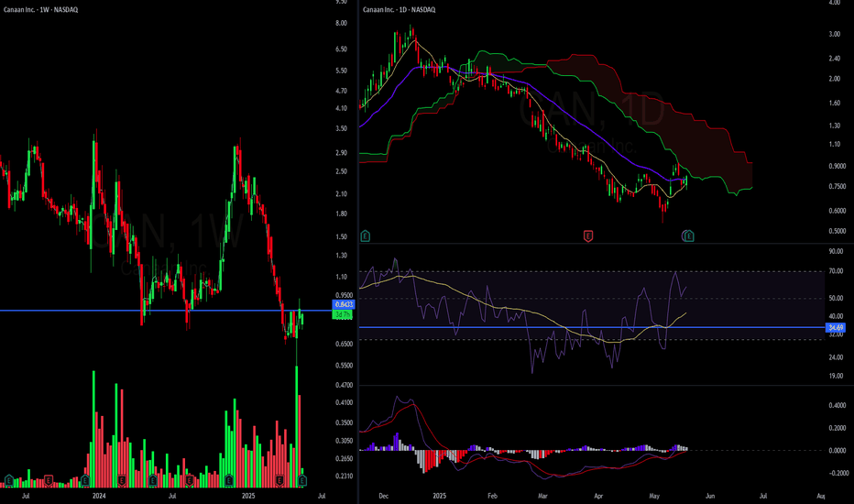The image size is (854, 504).
Task: Click the 3.50 price axis value
Action: [341, 128]
